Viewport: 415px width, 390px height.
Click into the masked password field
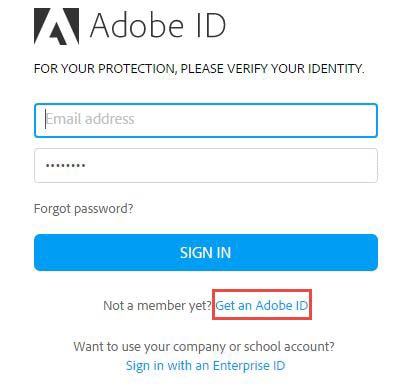click(206, 165)
